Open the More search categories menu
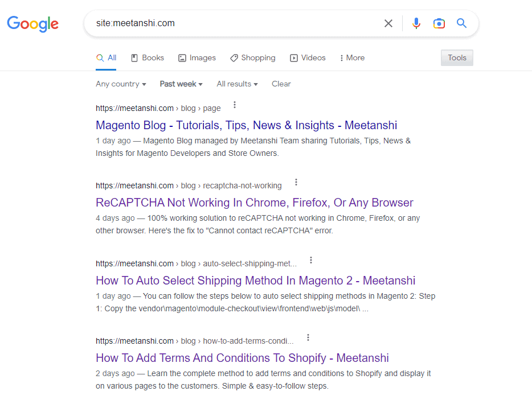The width and height of the screenshot is (532, 404). 352,58
